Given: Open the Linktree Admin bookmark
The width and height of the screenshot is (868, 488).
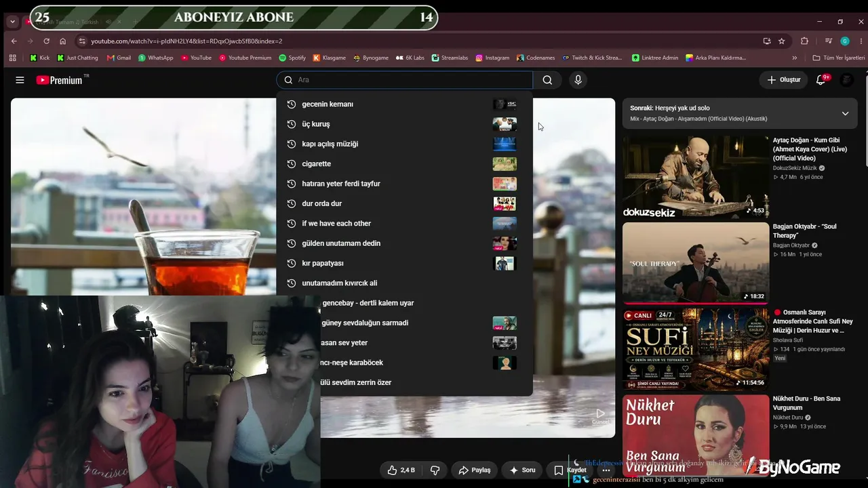Looking at the screenshot, I should (x=655, y=58).
